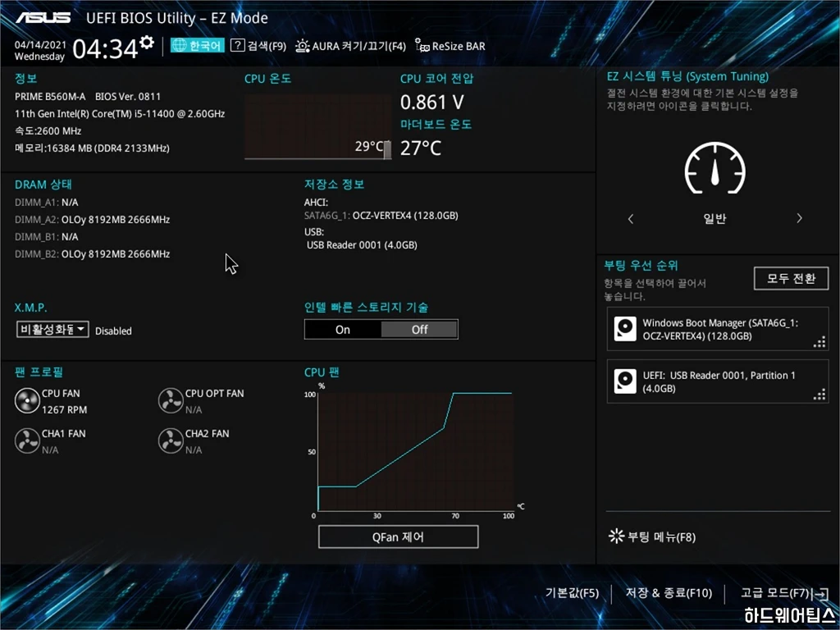Select UEFI USB Reader boot entry

(x=717, y=381)
